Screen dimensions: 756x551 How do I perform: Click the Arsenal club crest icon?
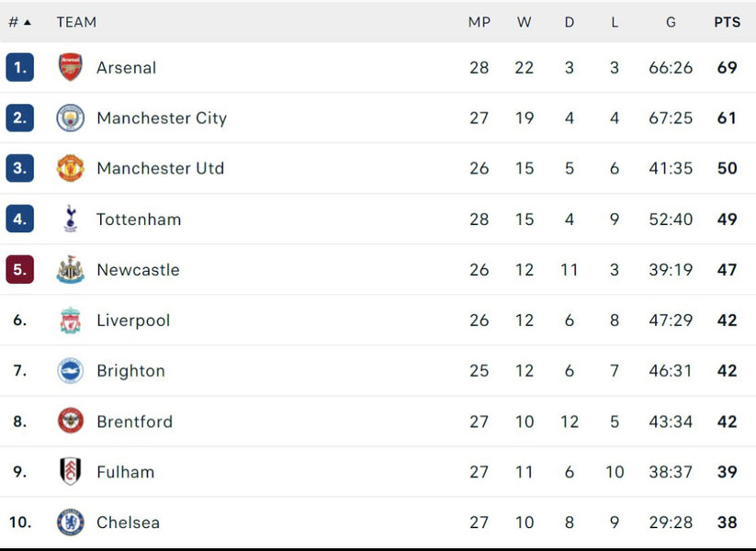(71, 68)
